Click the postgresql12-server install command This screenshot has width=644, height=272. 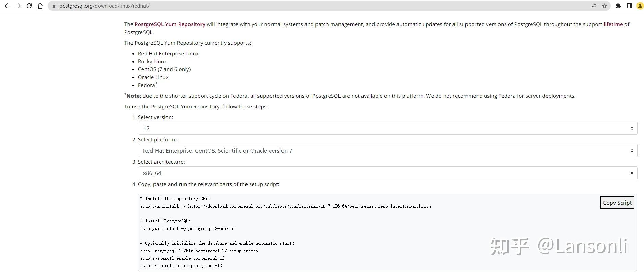point(187,229)
